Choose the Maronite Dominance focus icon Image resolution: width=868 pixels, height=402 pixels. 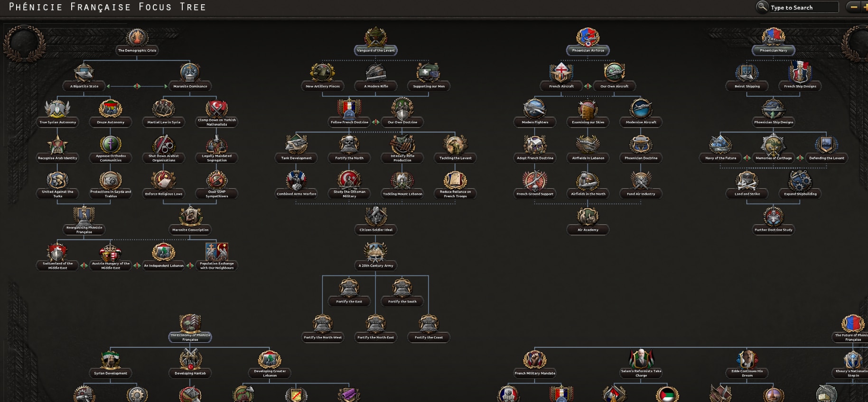(x=190, y=73)
